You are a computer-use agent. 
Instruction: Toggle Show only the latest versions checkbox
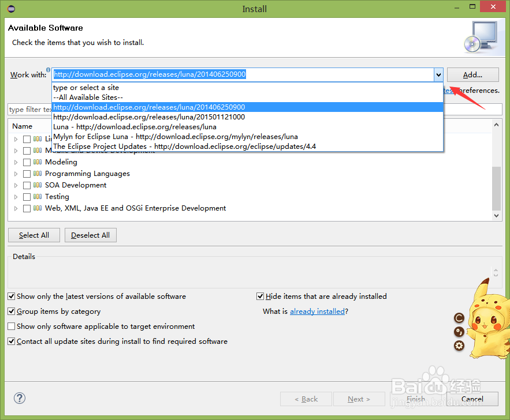click(x=12, y=296)
